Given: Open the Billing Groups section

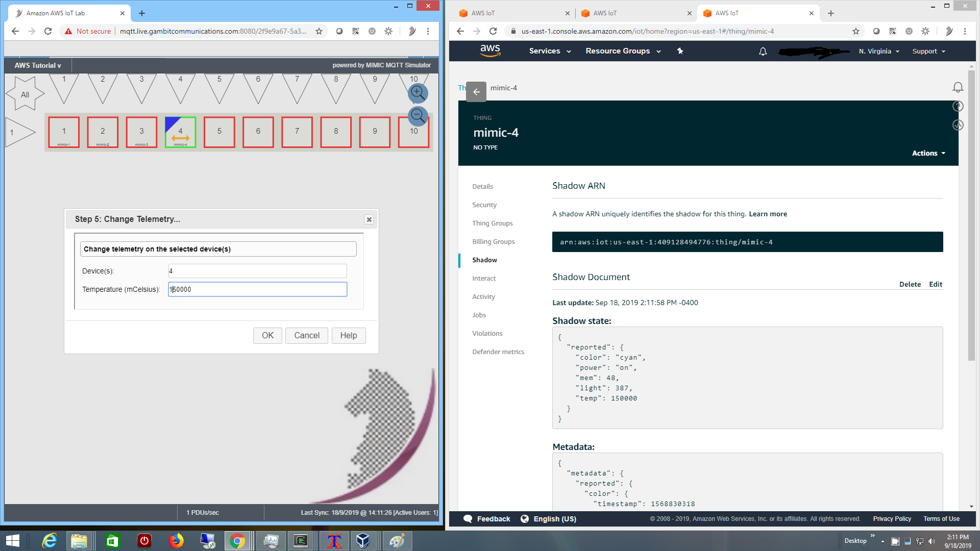Looking at the screenshot, I should click(493, 241).
